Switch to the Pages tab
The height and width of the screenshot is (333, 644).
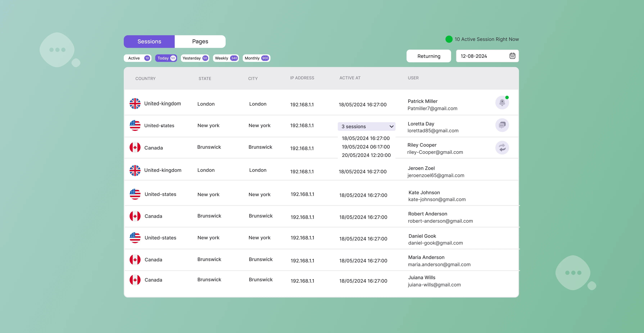click(200, 41)
